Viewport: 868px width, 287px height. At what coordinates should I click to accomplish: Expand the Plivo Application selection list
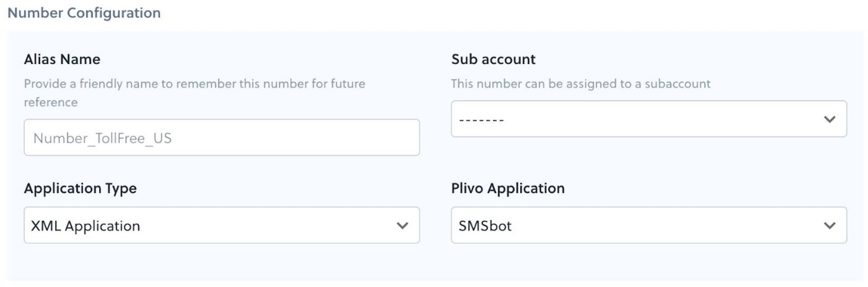tap(648, 225)
